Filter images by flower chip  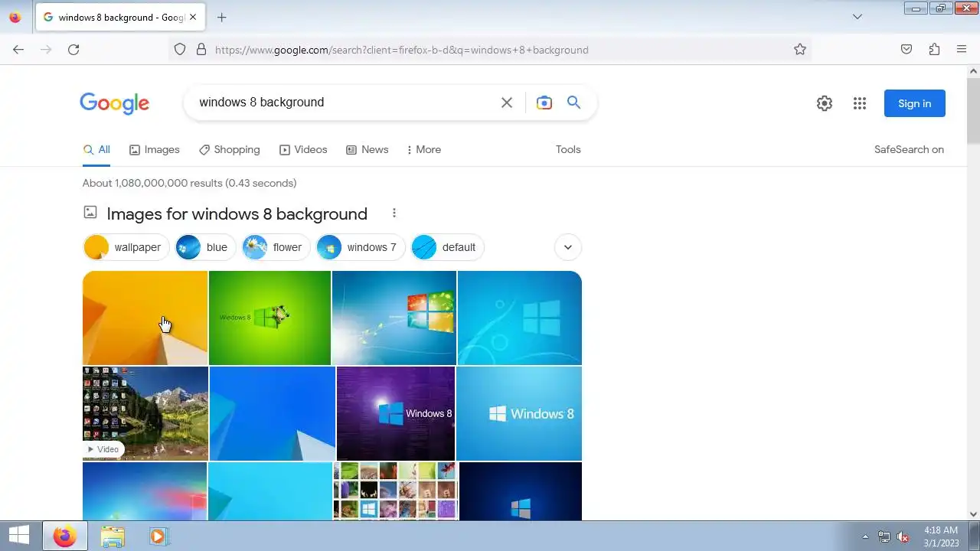pyautogui.click(x=276, y=247)
